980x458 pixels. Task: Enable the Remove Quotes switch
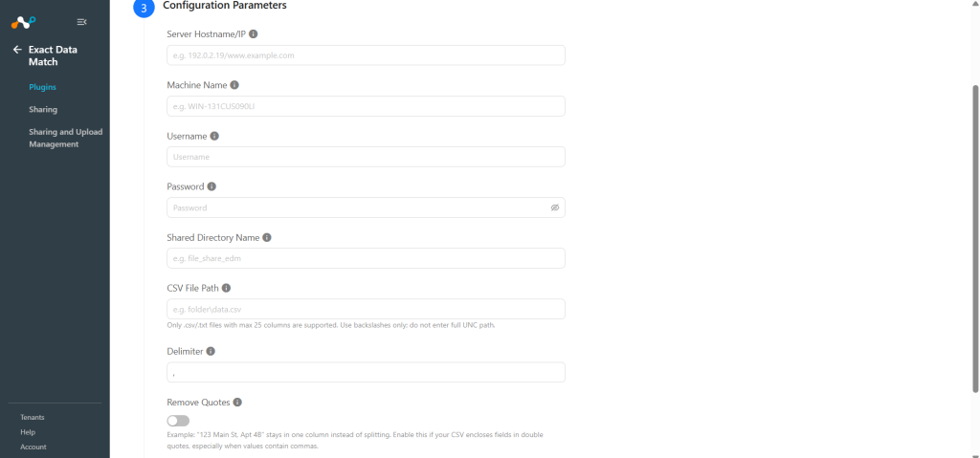click(x=178, y=421)
